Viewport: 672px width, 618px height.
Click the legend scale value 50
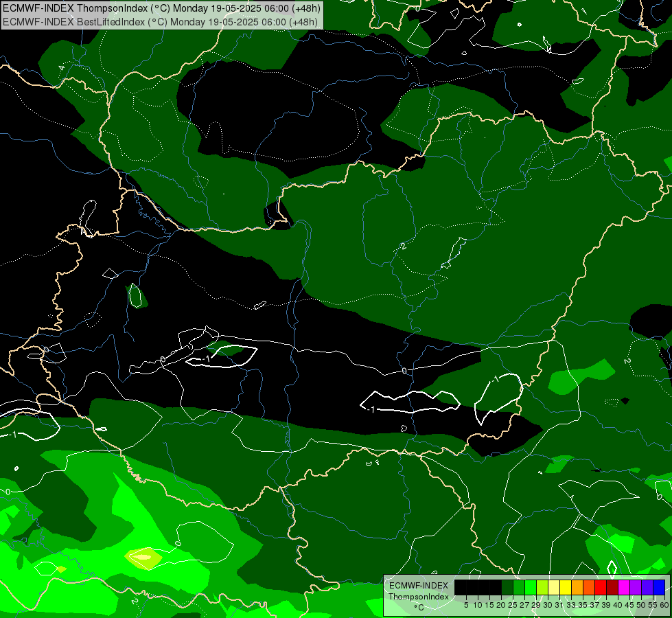641,605
